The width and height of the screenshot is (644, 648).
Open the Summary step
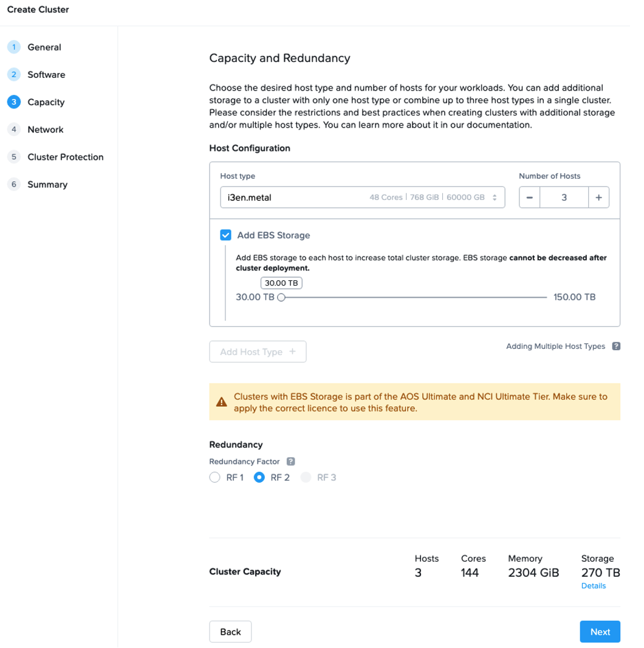47,185
